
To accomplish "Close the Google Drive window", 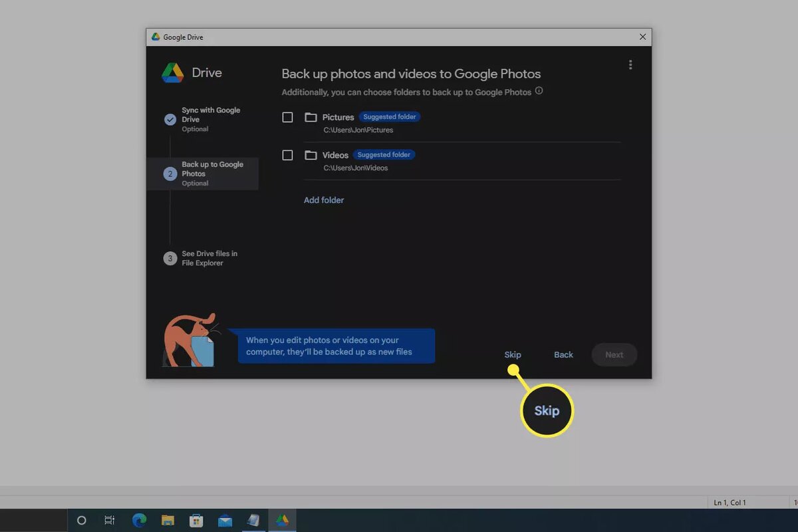I will click(642, 37).
